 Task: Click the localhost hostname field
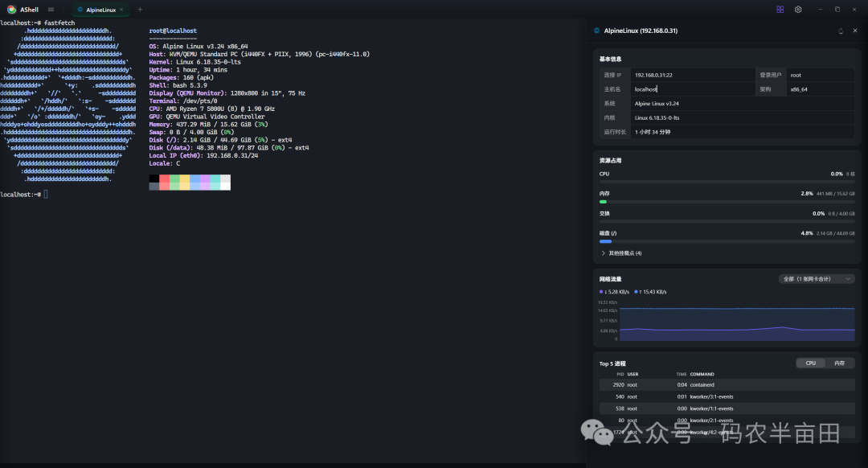click(693, 89)
